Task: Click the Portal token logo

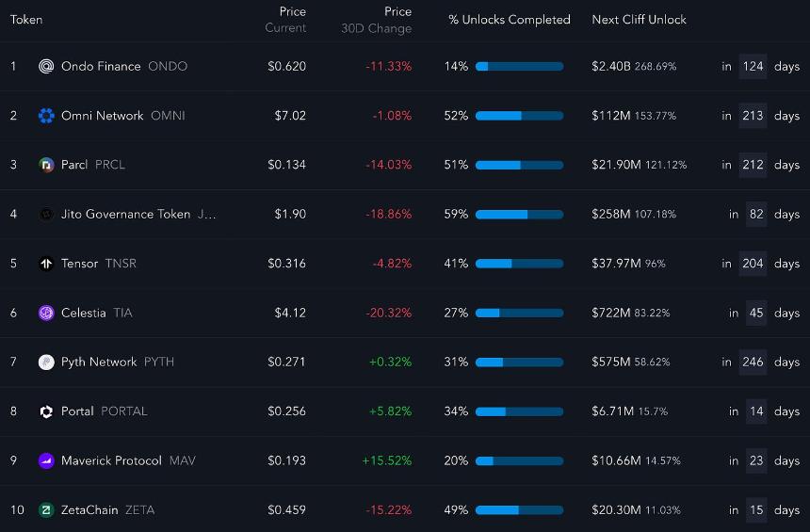Action: click(46, 411)
